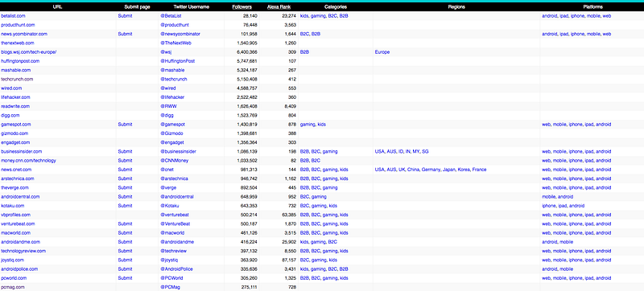
Task: Click regions list for news.cnet.com
Action: tap(431, 170)
